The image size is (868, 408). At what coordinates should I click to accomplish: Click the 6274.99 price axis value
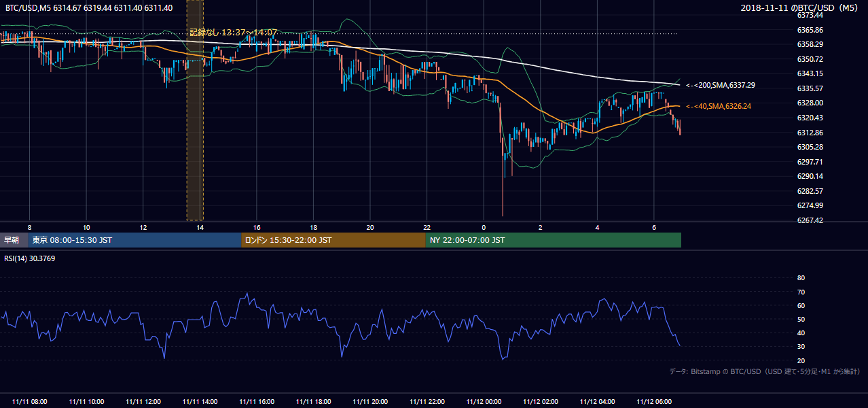[x=810, y=205]
